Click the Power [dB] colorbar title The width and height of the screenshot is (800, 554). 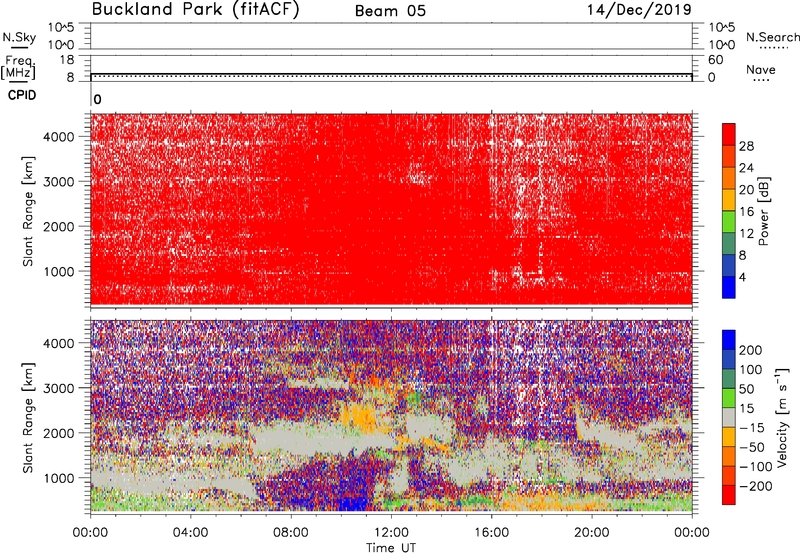(763, 211)
